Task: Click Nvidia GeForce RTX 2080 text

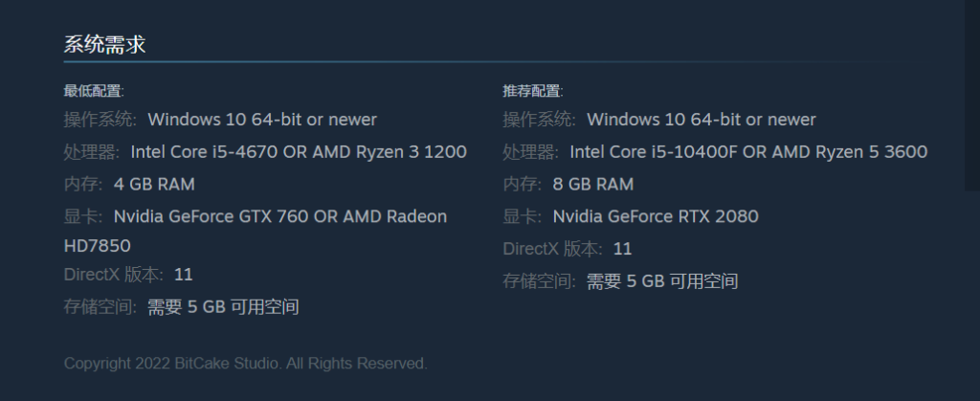Action: pos(656,216)
